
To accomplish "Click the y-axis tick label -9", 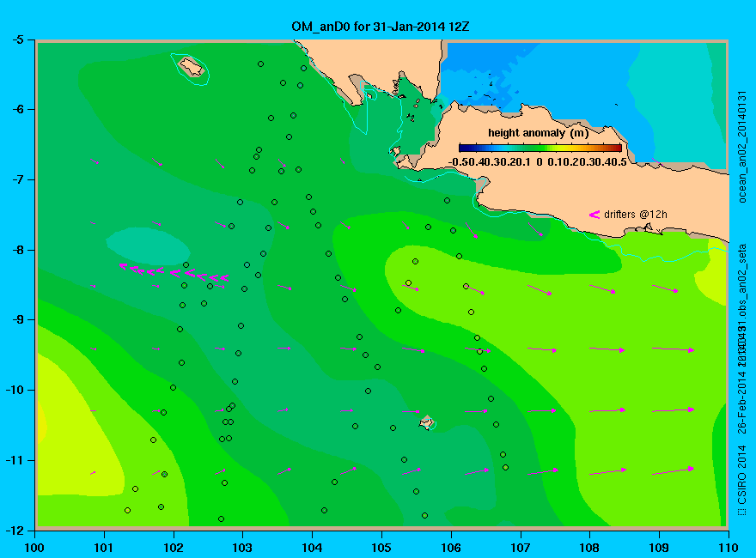I will 17,320.
